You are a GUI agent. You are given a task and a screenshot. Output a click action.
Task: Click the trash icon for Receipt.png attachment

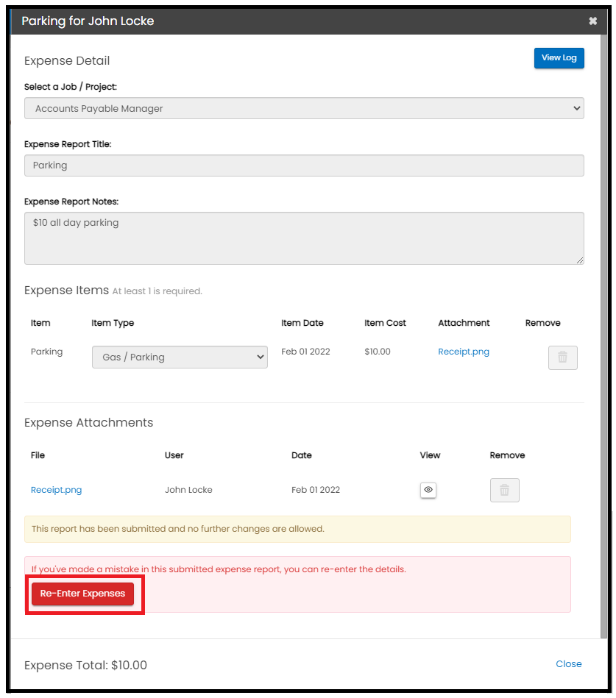click(x=505, y=490)
